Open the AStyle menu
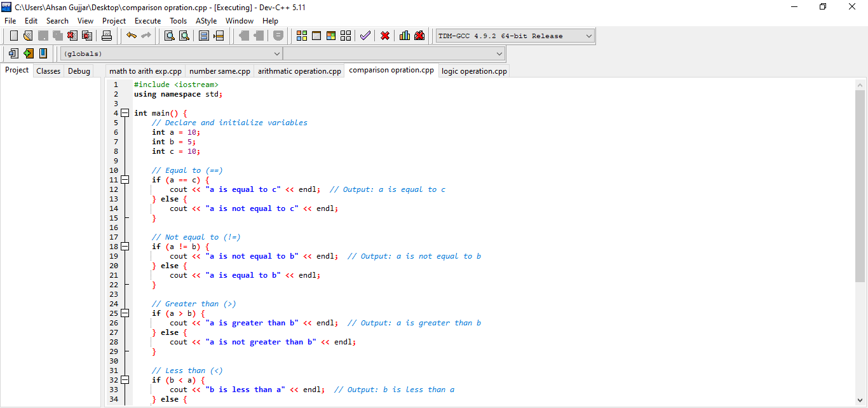868x408 pixels. [x=206, y=20]
